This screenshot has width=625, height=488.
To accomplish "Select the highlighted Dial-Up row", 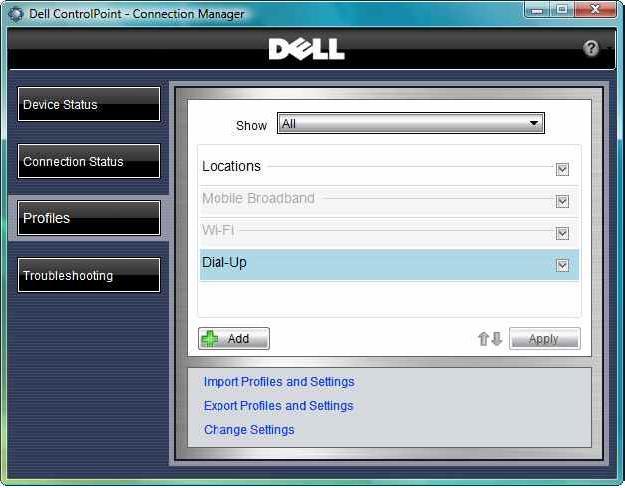I will [370, 264].
